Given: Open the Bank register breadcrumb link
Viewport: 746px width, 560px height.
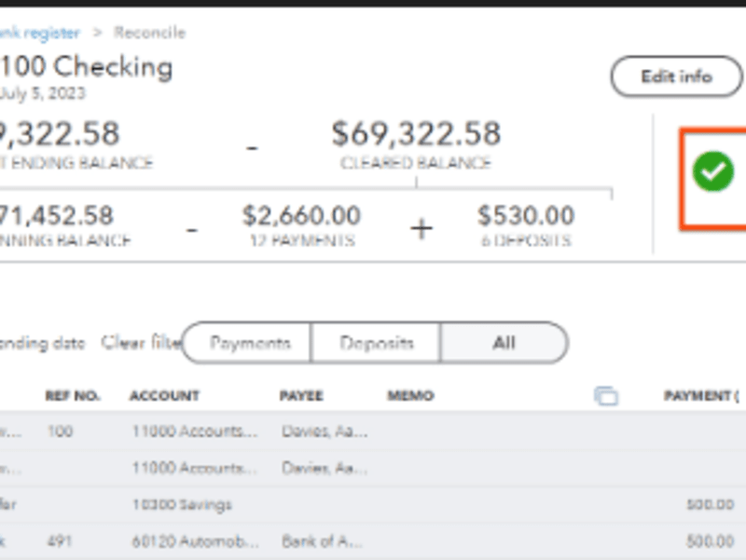Looking at the screenshot, I should click(x=39, y=33).
